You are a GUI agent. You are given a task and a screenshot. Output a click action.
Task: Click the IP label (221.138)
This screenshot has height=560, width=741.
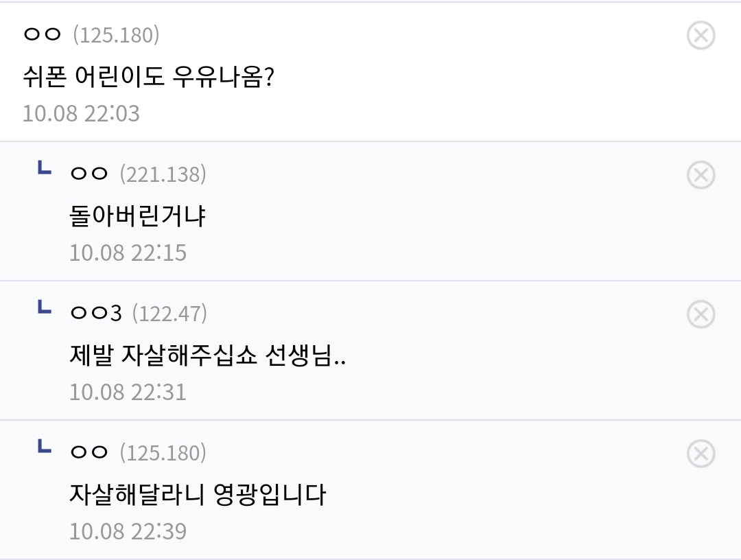tap(163, 174)
